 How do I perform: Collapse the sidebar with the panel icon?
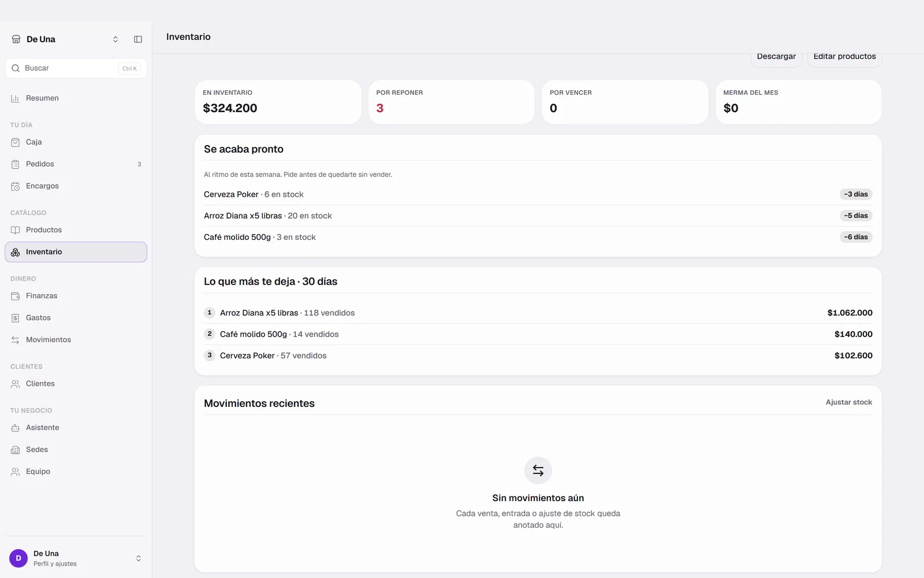pyautogui.click(x=138, y=39)
